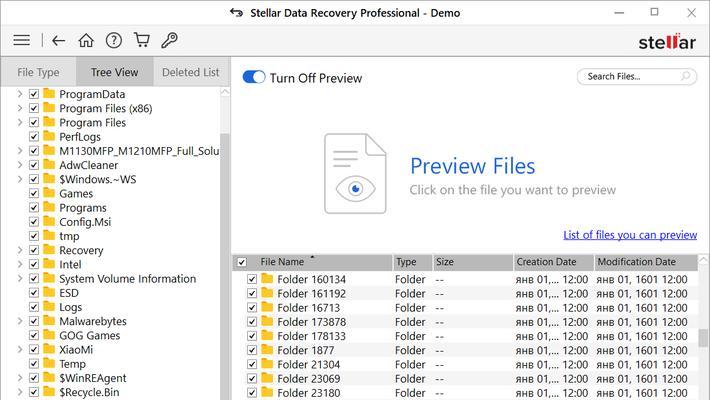
Task: Click the shopping cart buy icon
Action: tap(142, 40)
